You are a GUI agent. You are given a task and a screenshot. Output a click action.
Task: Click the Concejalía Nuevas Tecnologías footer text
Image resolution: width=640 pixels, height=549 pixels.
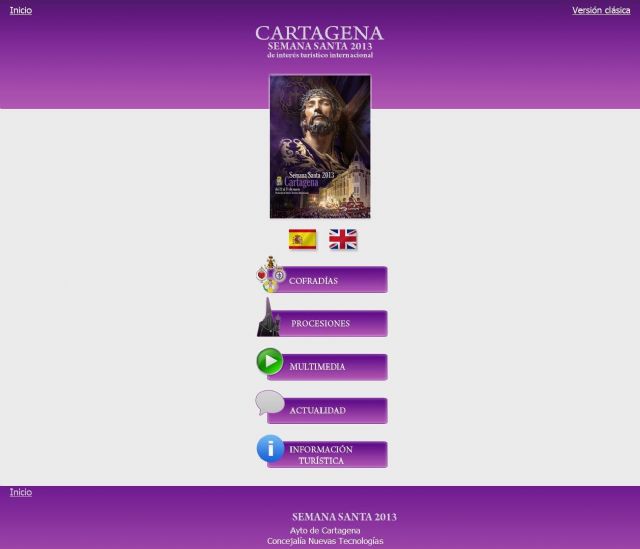click(325, 541)
